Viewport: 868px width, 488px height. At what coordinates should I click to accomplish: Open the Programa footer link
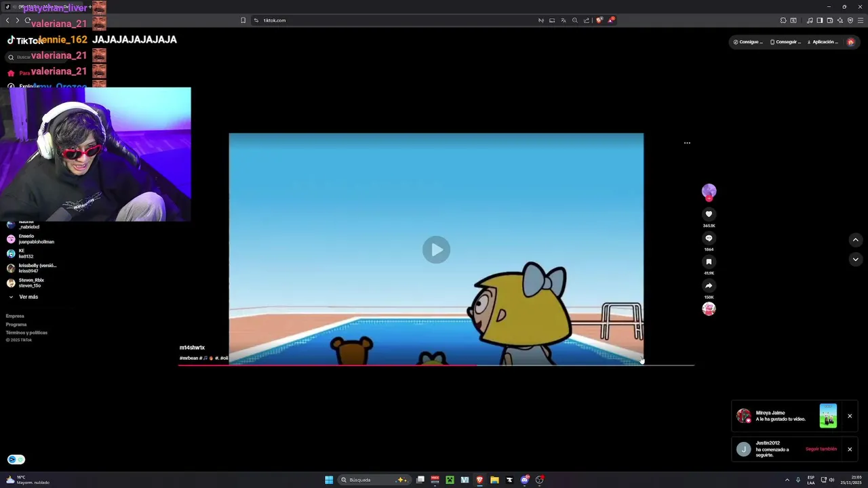click(x=16, y=324)
